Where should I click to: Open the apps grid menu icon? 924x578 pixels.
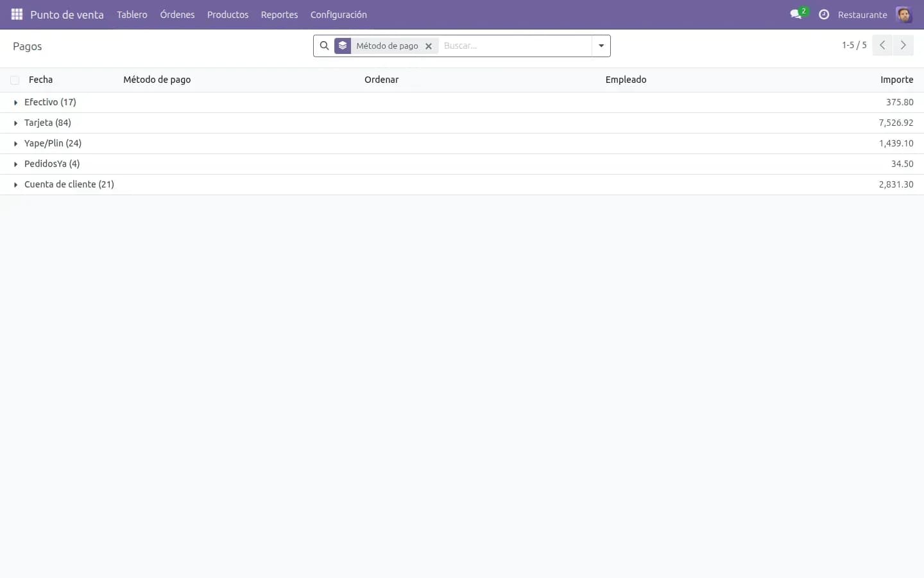[17, 14]
